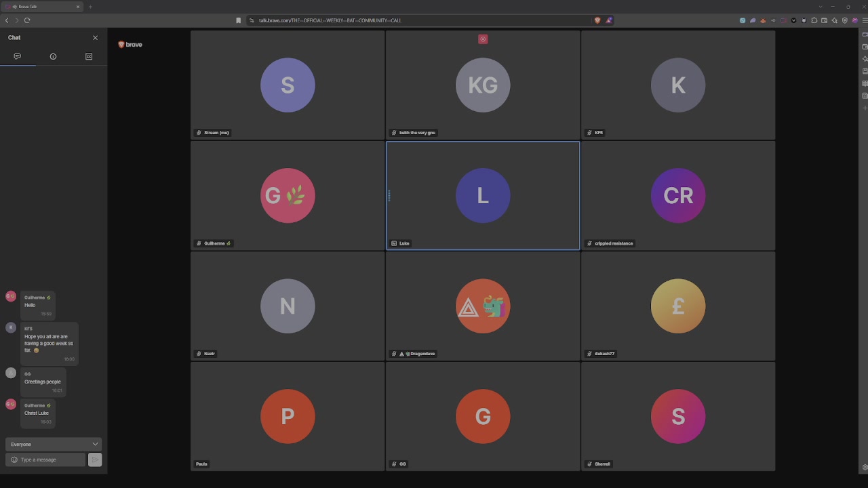The height and width of the screenshot is (488, 868).
Task: Open a new browser tab
Action: coord(90,7)
